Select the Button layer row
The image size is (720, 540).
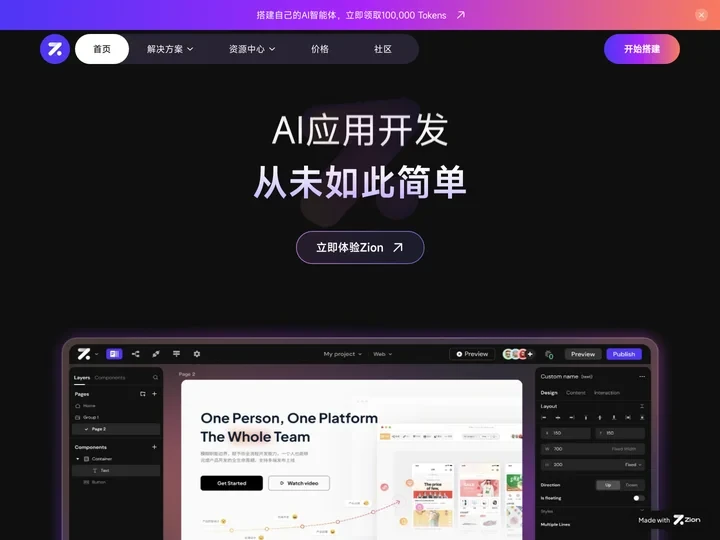116,482
